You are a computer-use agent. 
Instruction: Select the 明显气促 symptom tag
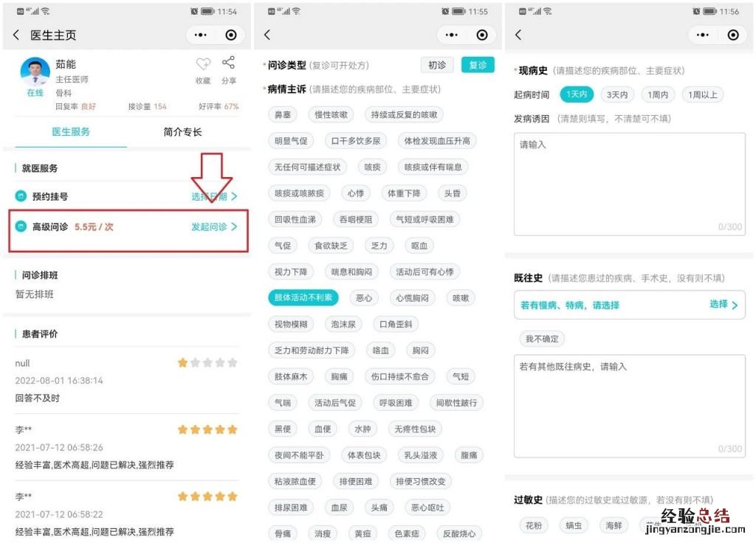coord(291,141)
